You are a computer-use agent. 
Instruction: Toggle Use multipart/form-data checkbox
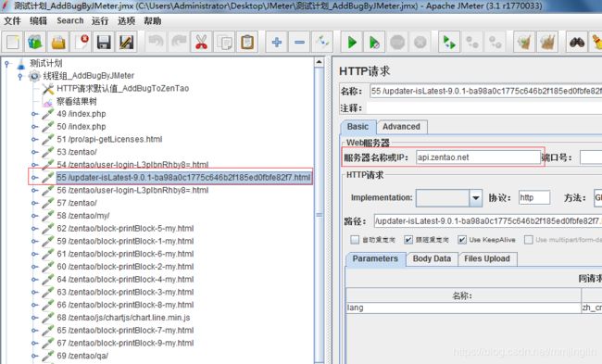coord(528,240)
